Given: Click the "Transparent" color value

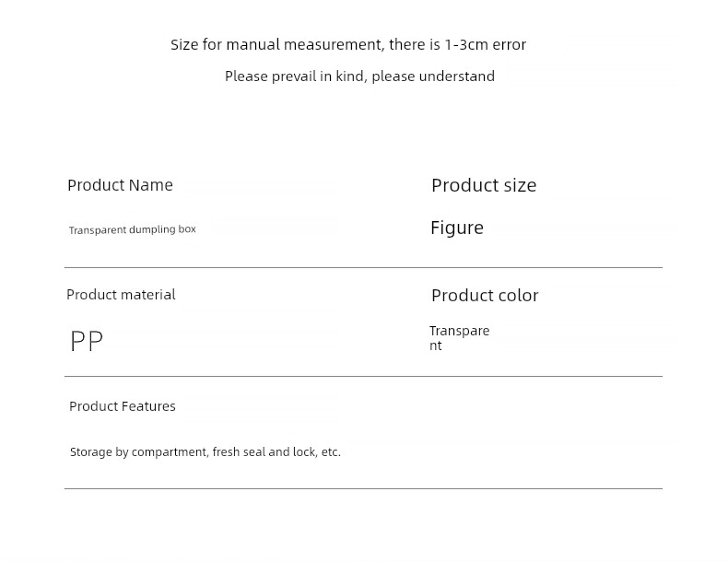Looking at the screenshot, I should (459, 337).
